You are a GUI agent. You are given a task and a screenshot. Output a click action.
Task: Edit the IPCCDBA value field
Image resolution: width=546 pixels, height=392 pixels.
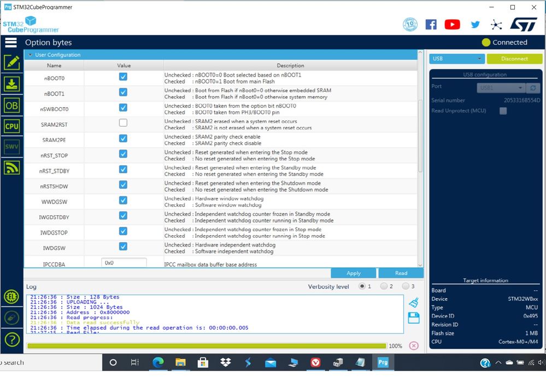point(124,263)
